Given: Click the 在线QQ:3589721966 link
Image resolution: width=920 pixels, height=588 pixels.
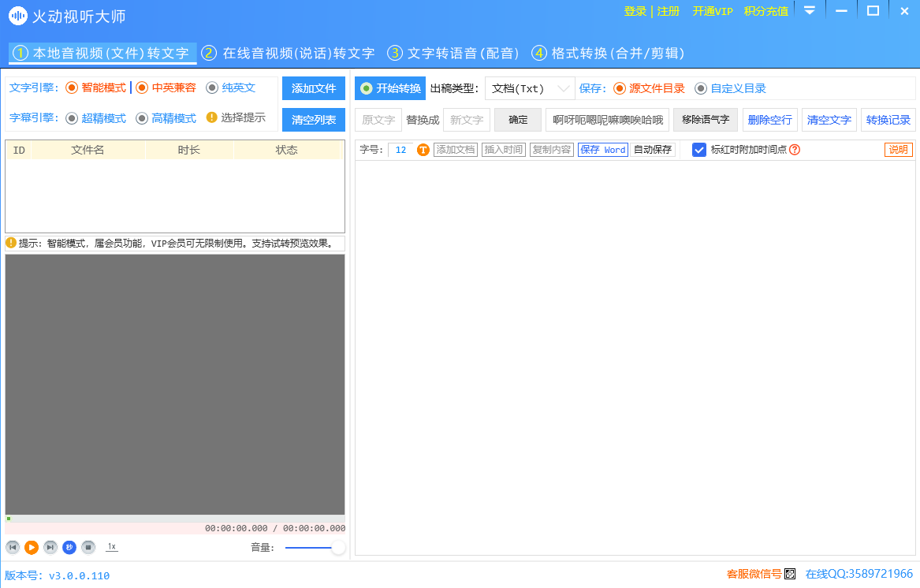Looking at the screenshot, I should click(859, 574).
